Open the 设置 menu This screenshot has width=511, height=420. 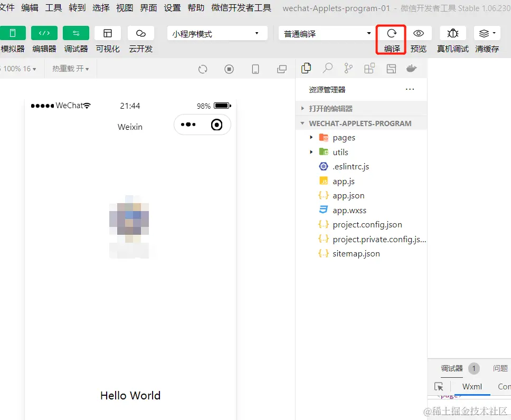(173, 7)
